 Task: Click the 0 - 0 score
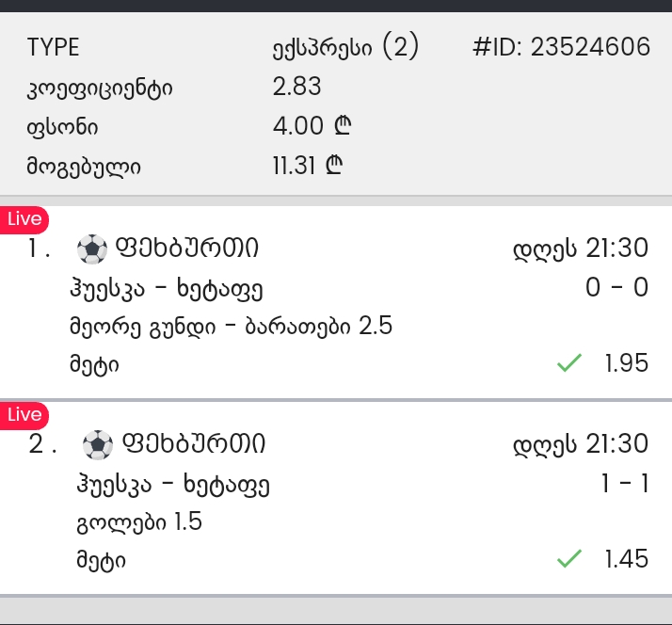pos(616,287)
